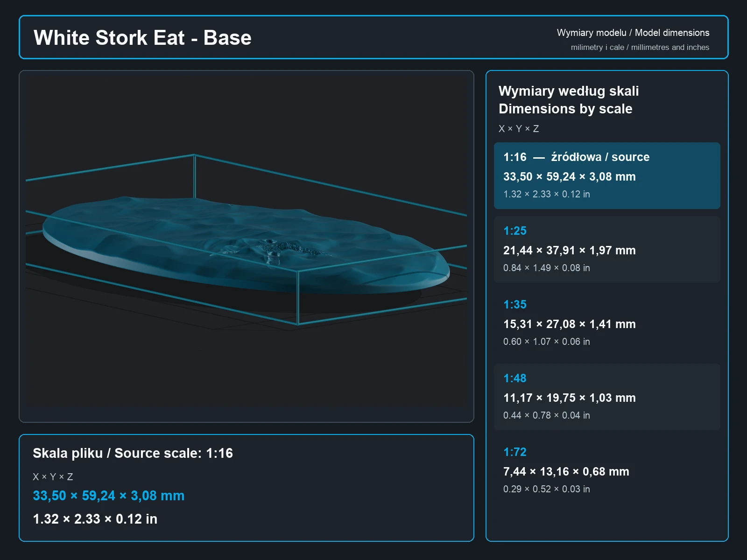Click the 15,31 × 27,08 × 1,41 mm text
The width and height of the screenshot is (747, 560).
tap(570, 324)
